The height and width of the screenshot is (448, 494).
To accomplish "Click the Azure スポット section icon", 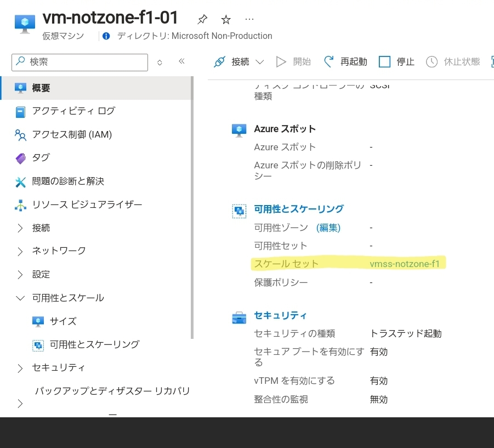I will click(239, 130).
